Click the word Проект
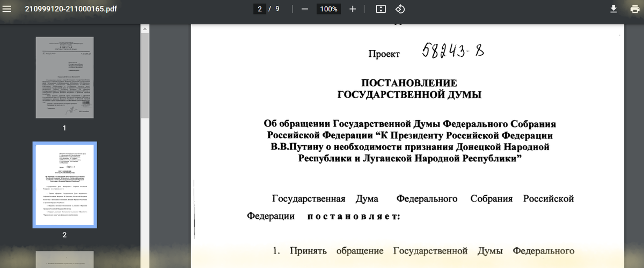The height and width of the screenshot is (268, 644). coord(384,54)
